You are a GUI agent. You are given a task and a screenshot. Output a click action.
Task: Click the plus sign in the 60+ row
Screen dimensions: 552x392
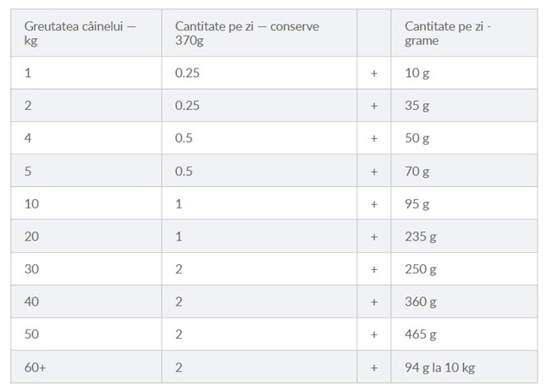tap(374, 367)
